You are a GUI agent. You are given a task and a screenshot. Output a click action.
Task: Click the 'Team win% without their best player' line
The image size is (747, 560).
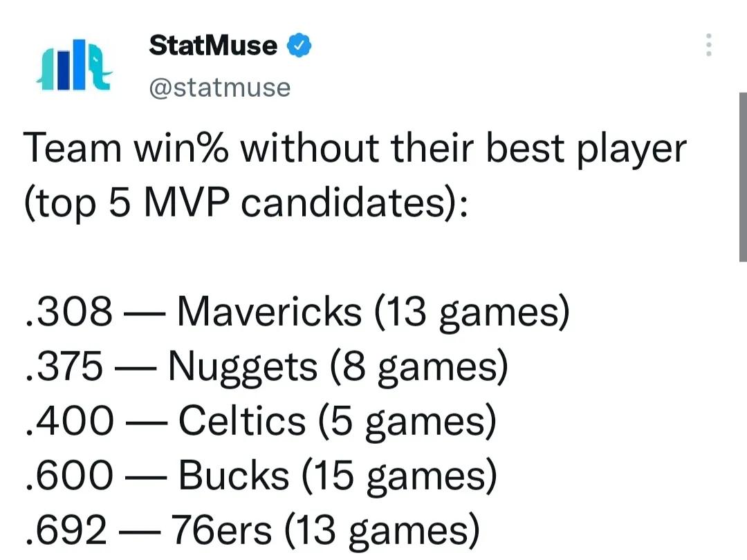click(x=355, y=149)
